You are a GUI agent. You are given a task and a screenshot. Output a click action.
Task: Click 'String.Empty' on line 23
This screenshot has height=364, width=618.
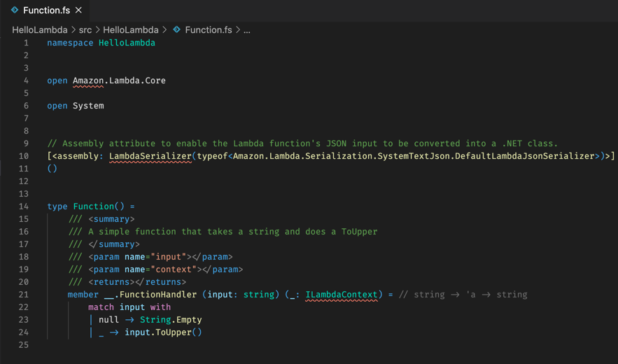pos(171,320)
